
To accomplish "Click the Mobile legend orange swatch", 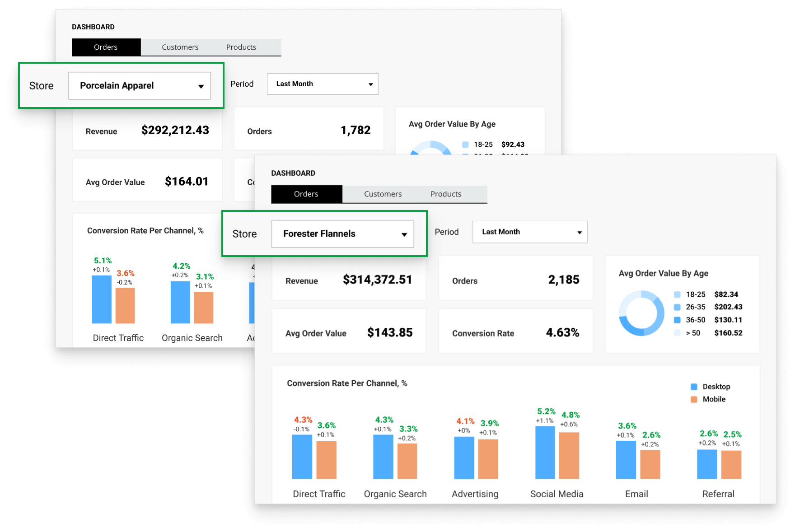I will tap(694, 399).
